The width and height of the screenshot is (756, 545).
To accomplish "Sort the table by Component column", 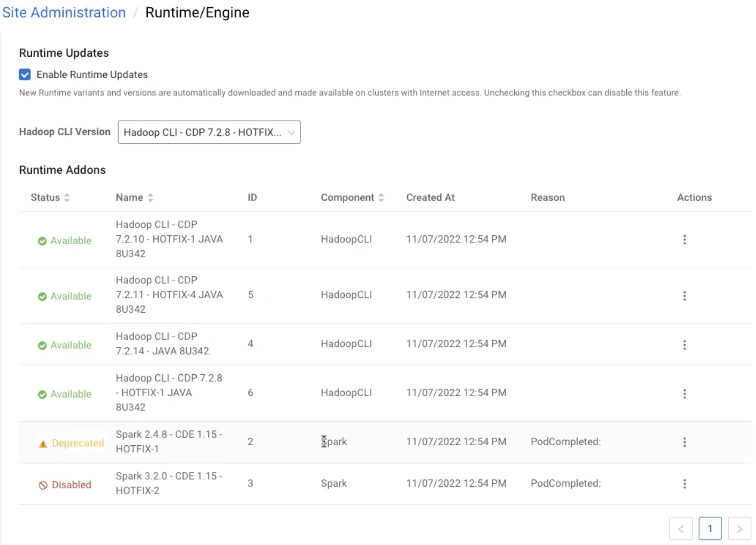I will click(x=381, y=198).
